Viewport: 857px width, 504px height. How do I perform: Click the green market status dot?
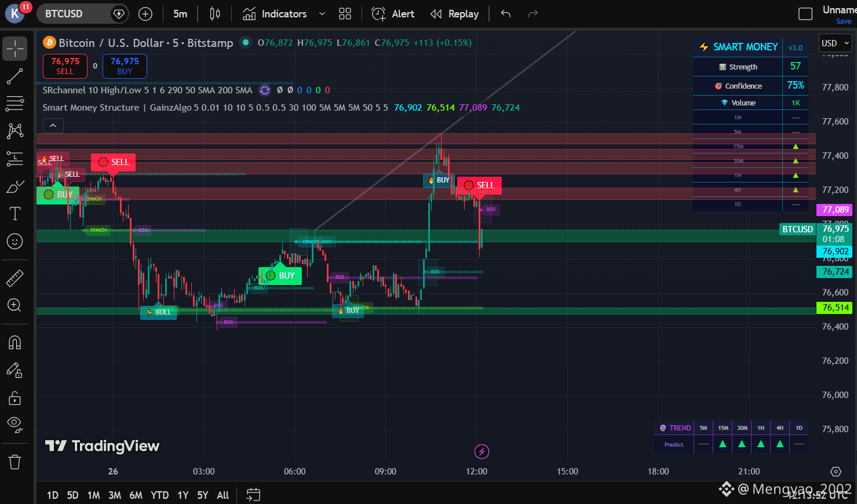tap(246, 42)
